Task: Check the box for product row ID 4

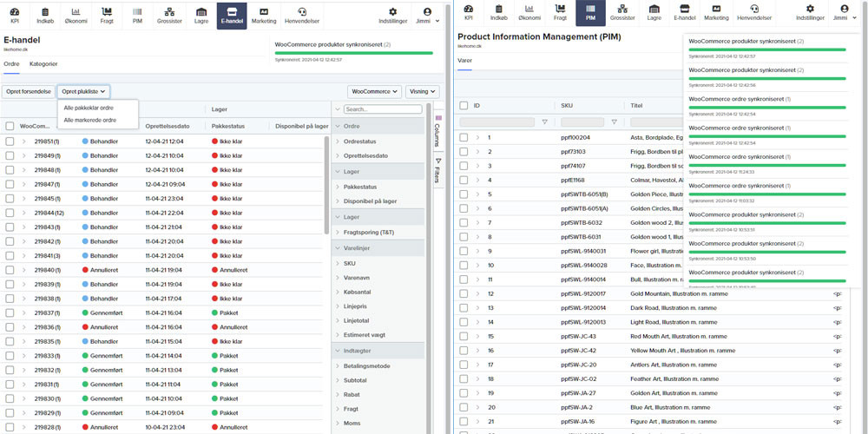Action: tap(464, 180)
